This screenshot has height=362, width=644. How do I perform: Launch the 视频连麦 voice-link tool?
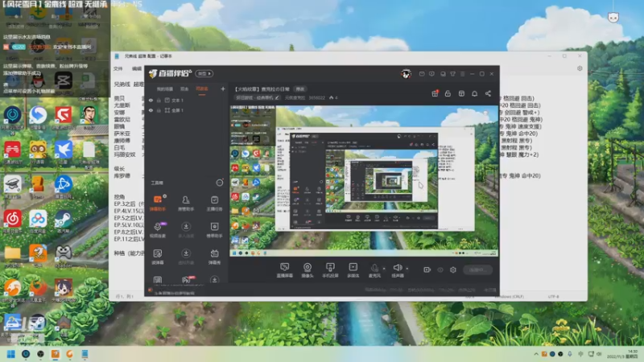[158, 230]
